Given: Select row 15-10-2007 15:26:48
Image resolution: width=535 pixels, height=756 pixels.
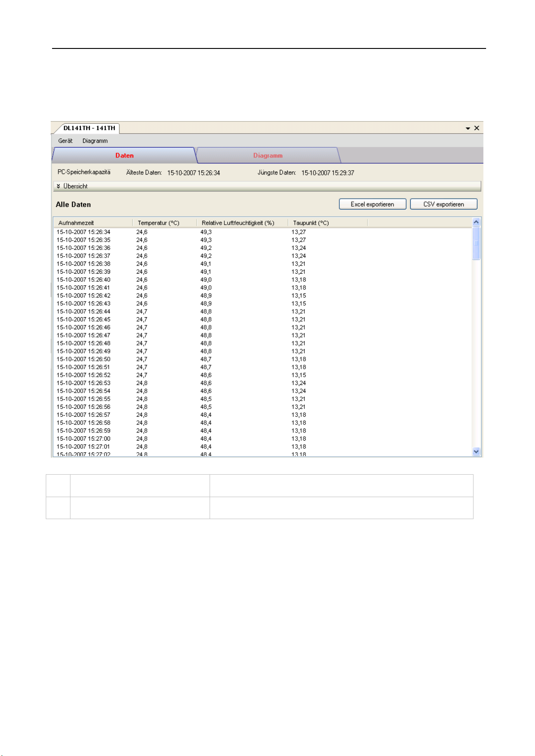Looking at the screenshot, I should tap(263, 344).
